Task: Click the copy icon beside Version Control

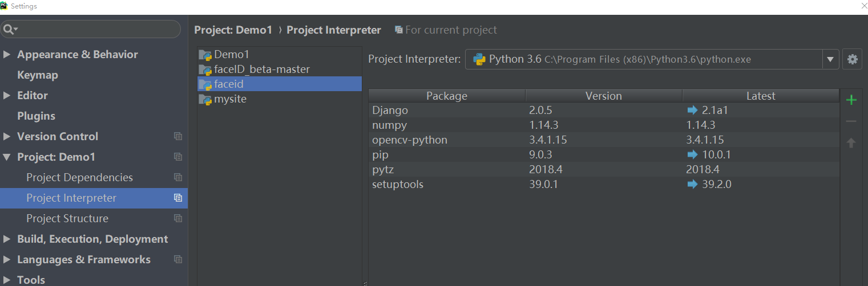Action: pos(178,137)
